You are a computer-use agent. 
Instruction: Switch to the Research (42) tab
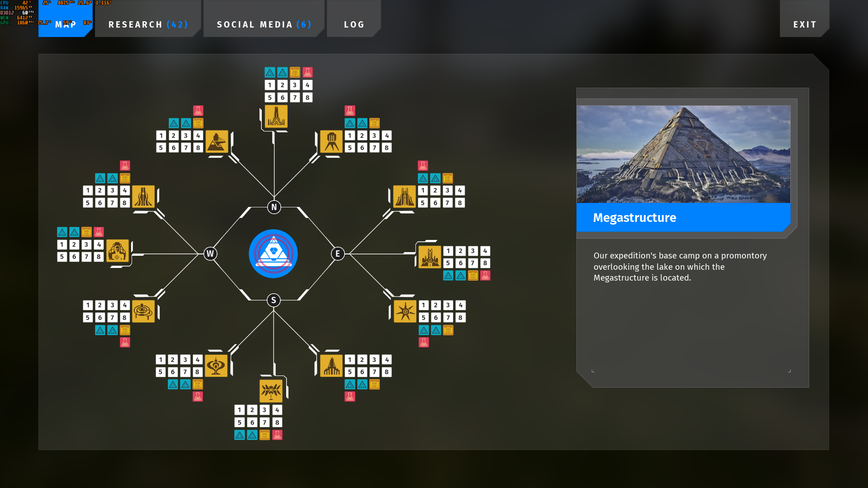pos(148,24)
